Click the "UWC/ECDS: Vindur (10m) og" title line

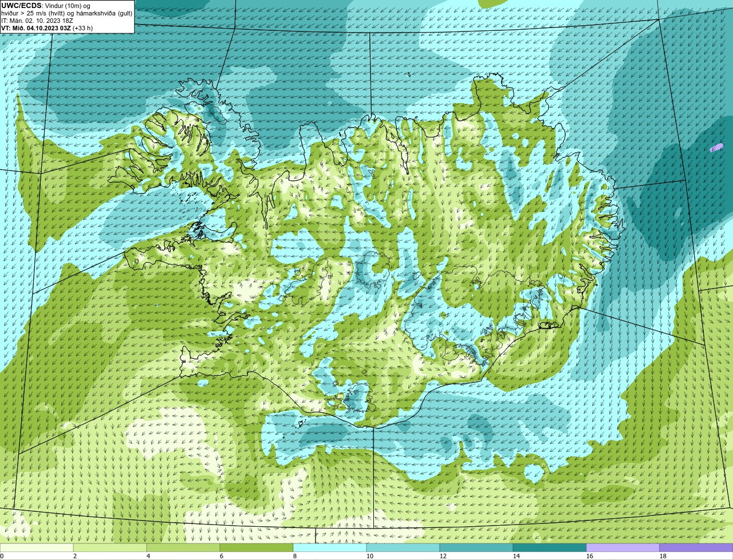(46, 6)
